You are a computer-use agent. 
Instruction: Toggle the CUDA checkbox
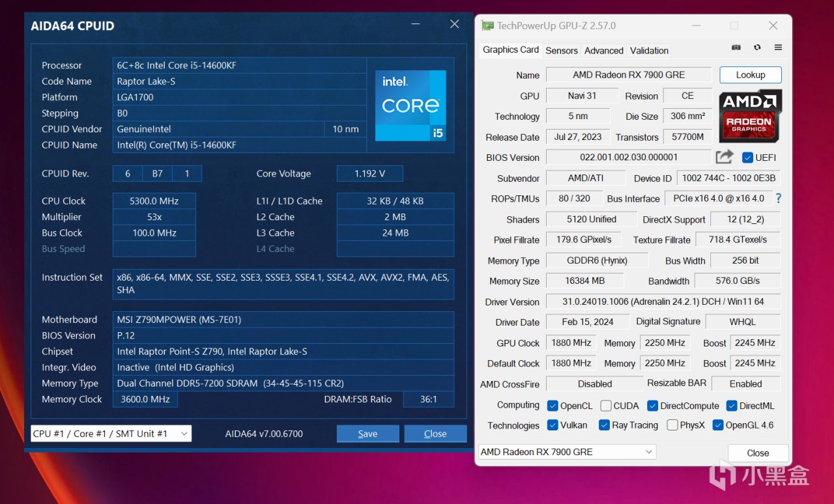606,406
